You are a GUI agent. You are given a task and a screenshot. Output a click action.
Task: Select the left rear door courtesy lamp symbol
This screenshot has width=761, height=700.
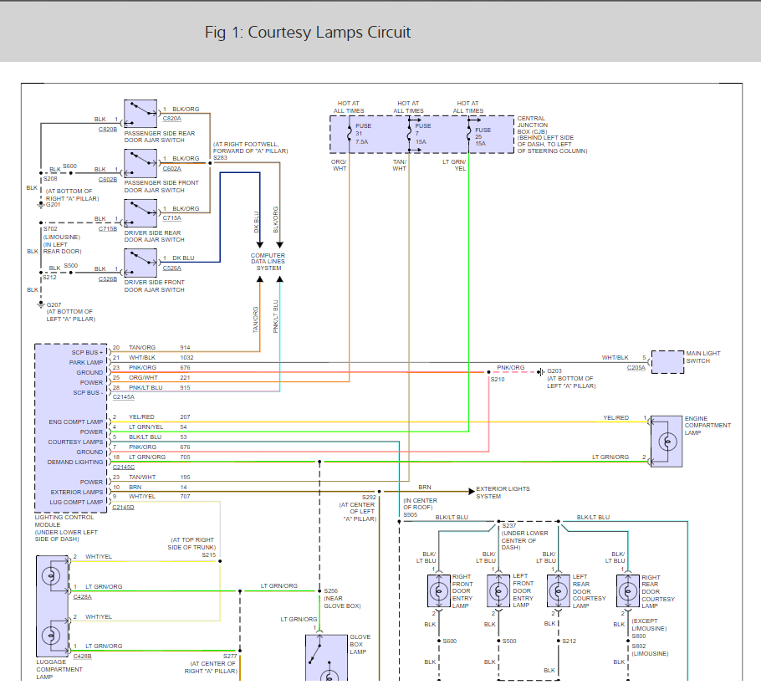click(558, 591)
